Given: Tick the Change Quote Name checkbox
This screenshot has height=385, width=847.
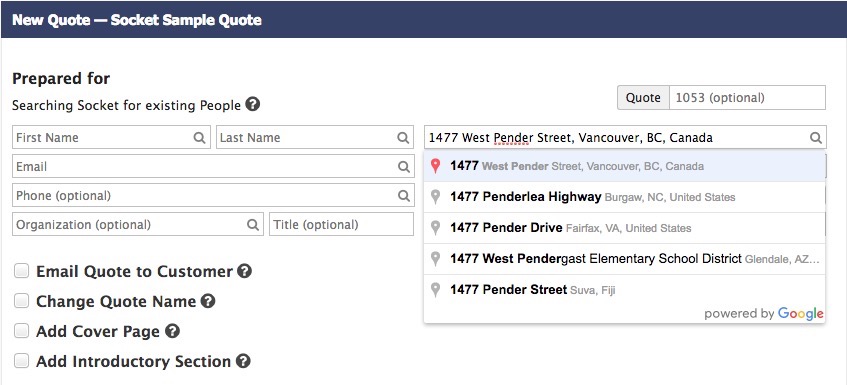Looking at the screenshot, I should tap(22, 301).
